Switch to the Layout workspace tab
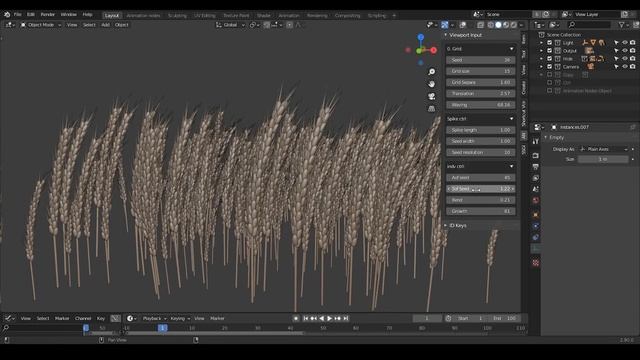Screen dimensions: 640x360 (111, 16)
